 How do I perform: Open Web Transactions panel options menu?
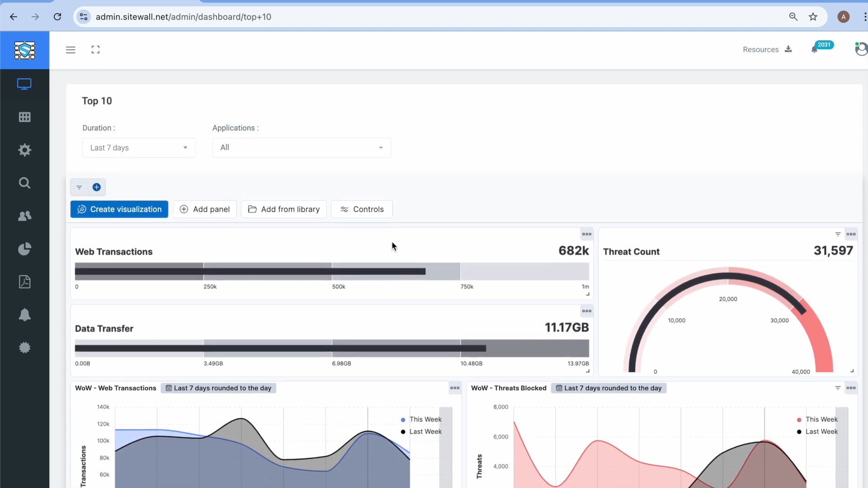pos(587,234)
